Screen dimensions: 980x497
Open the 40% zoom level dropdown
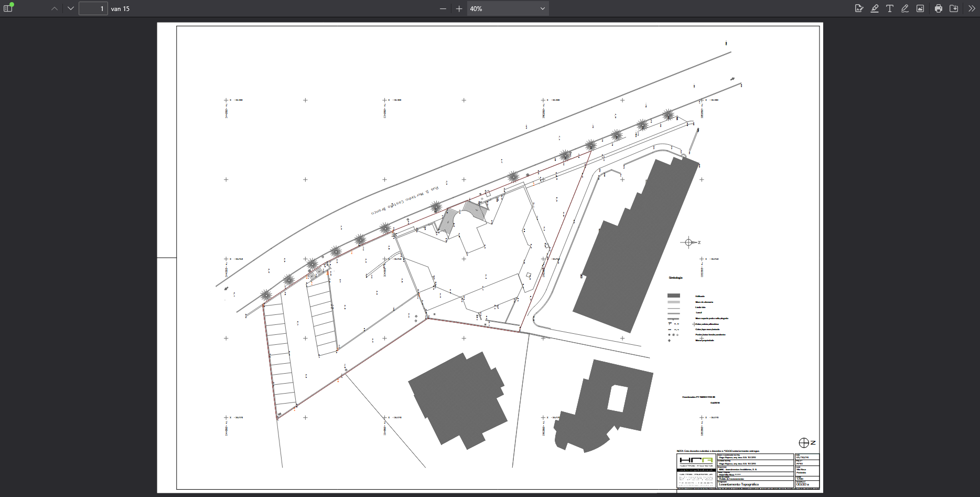coord(508,8)
